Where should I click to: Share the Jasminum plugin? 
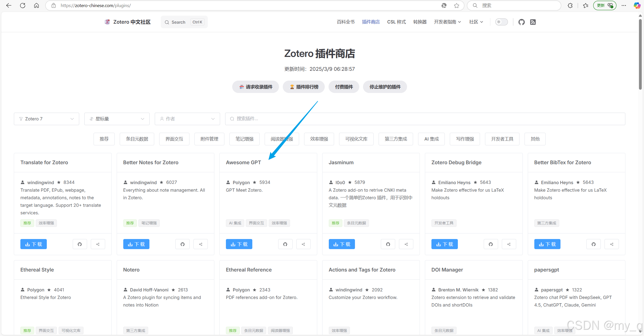406,244
